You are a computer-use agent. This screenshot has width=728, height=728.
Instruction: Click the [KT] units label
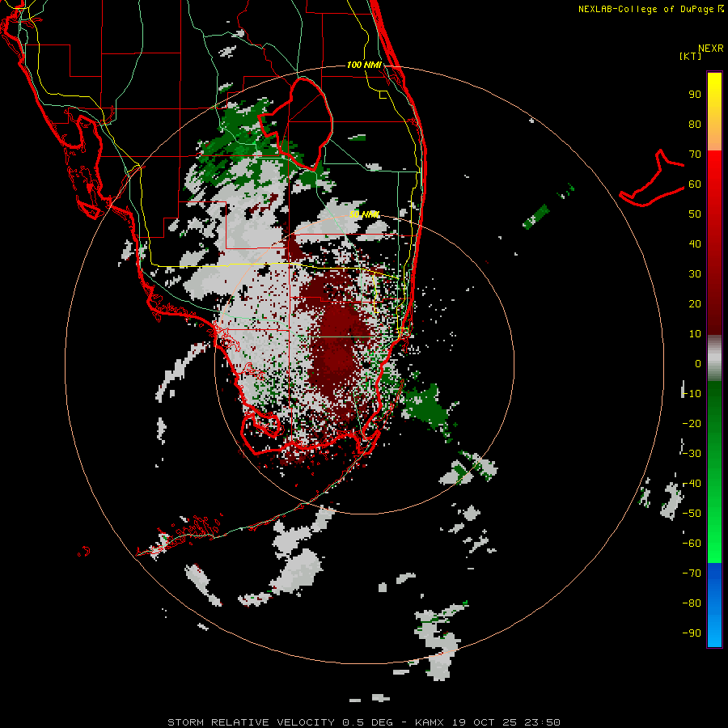coord(691,56)
